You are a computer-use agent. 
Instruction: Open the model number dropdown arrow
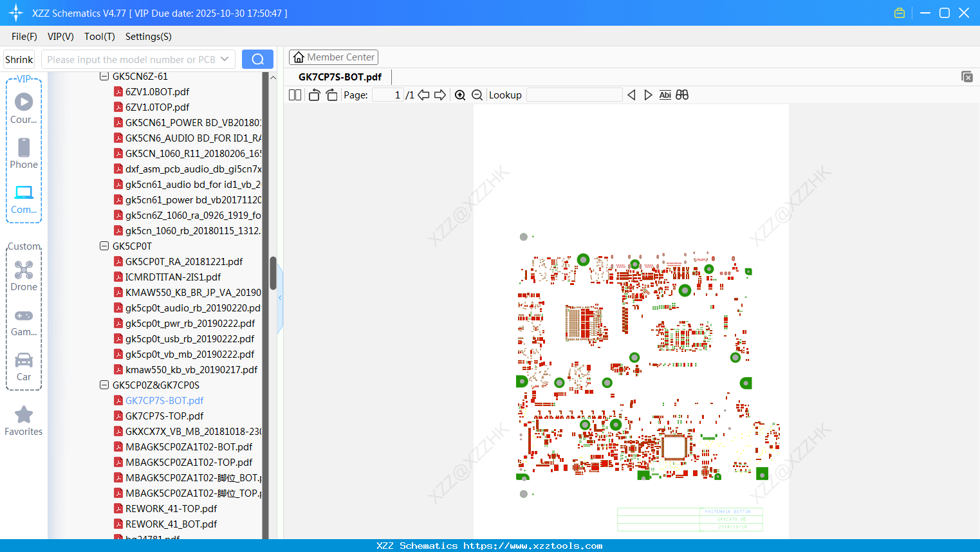[225, 59]
